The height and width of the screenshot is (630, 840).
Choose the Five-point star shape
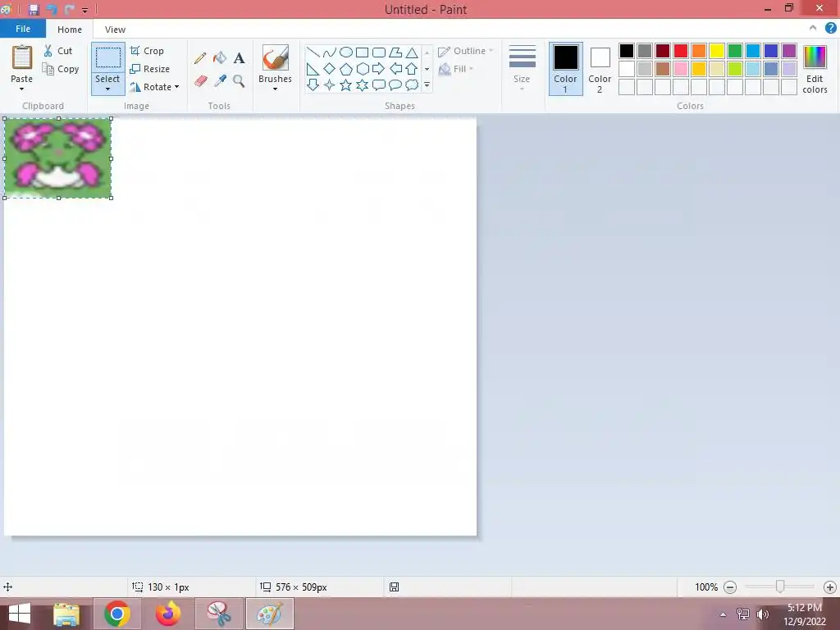pos(346,84)
